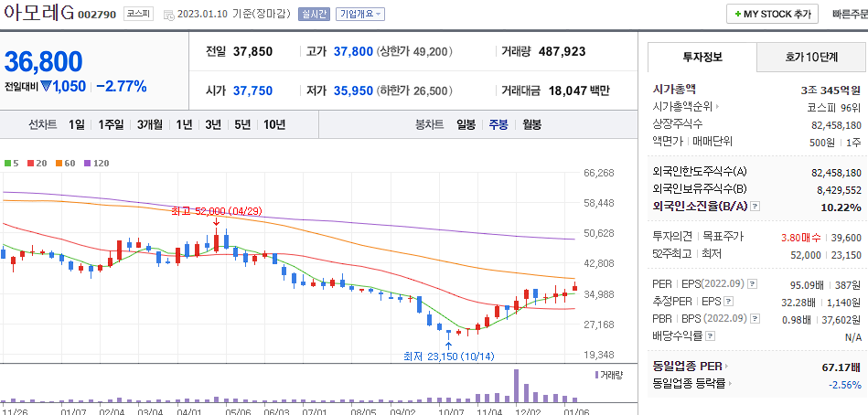
Task: Open the 기업개요 dropdown
Action: click(359, 15)
